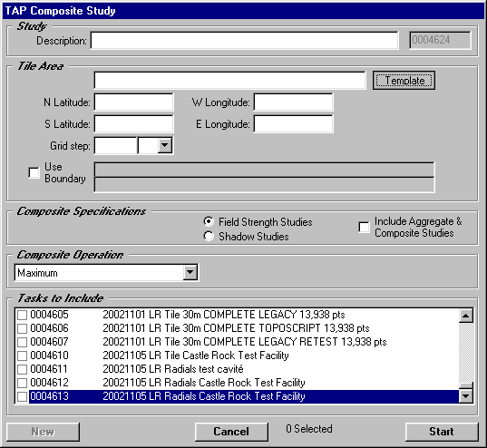This screenshot has height=448, width=487.
Task: Click the E Longitude input field
Action: [x=294, y=123]
